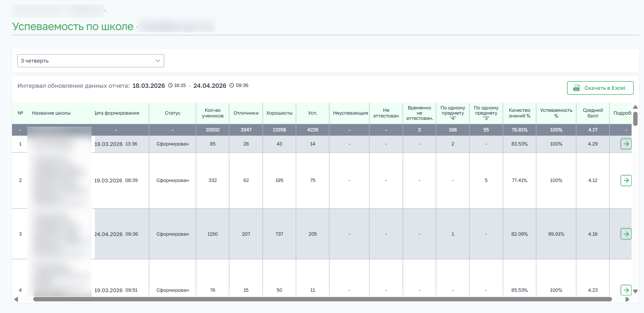Click 'Успеваемость %' column header

(x=556, y=113)
